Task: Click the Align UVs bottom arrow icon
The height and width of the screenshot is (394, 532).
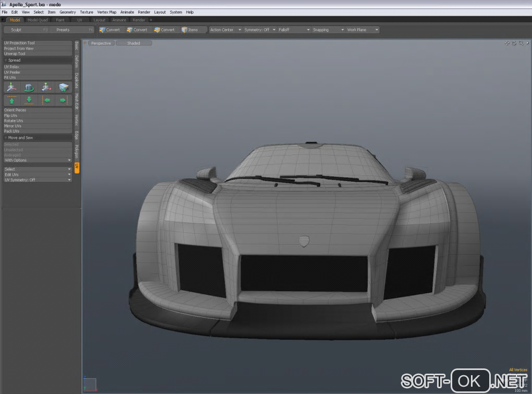Action: [x=29, y=100]
